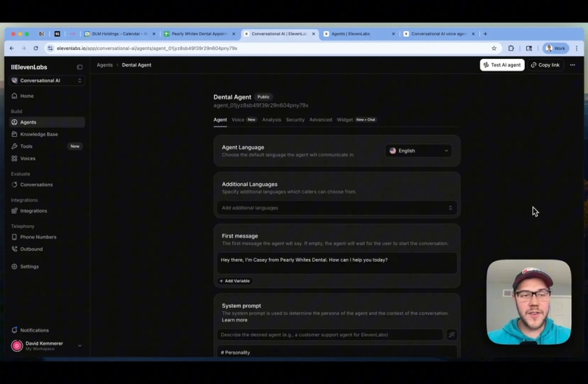Open Phone Numbers in sidebar
Viewport: 588px width, 384px height.
[47, 237]
